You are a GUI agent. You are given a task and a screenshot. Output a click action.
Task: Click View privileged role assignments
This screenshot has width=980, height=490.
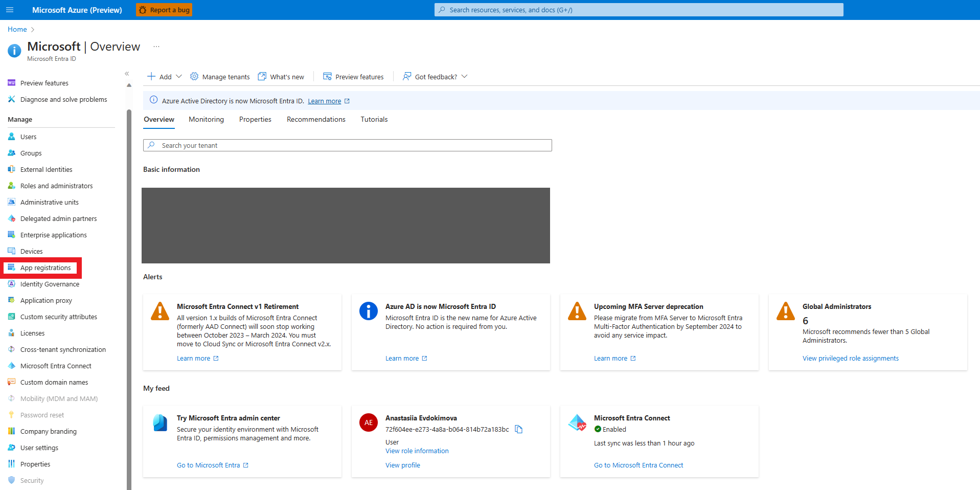850,359
